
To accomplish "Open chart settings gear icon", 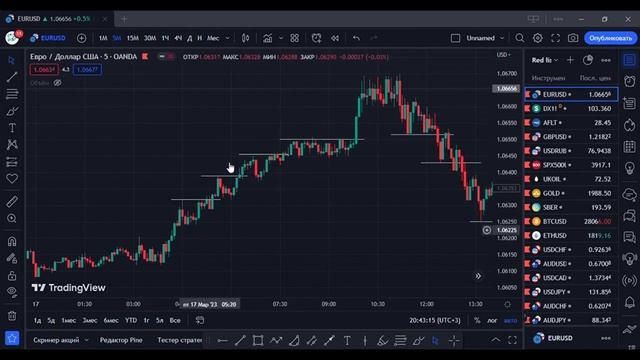I will (x=538, y=38).
